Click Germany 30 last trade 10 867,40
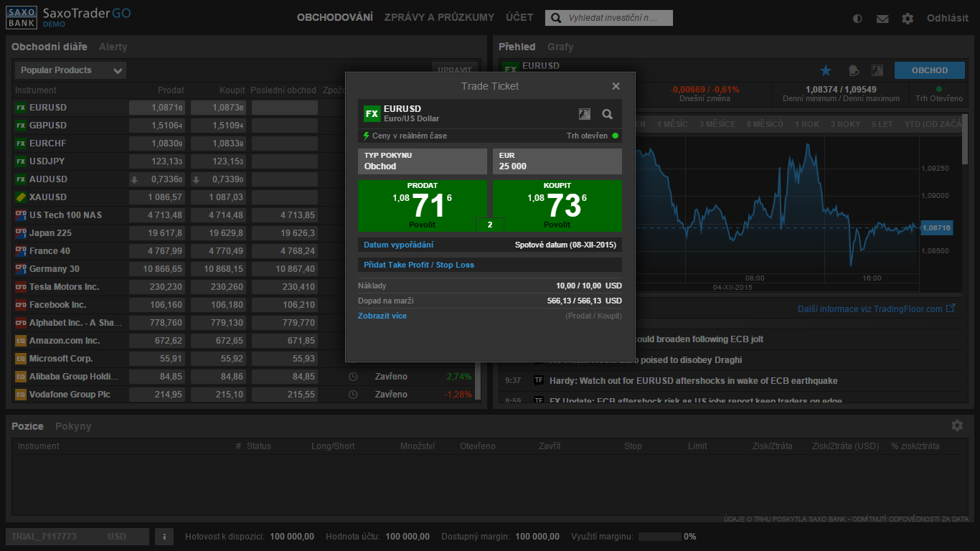The width and height of the screenshot is (980, 551). point(285,269)
